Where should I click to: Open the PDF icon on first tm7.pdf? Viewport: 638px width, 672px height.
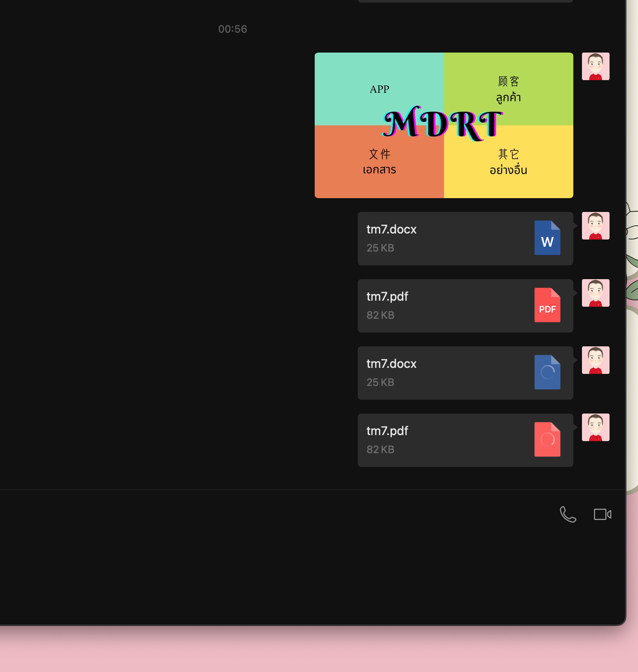[x=547, y=305]
